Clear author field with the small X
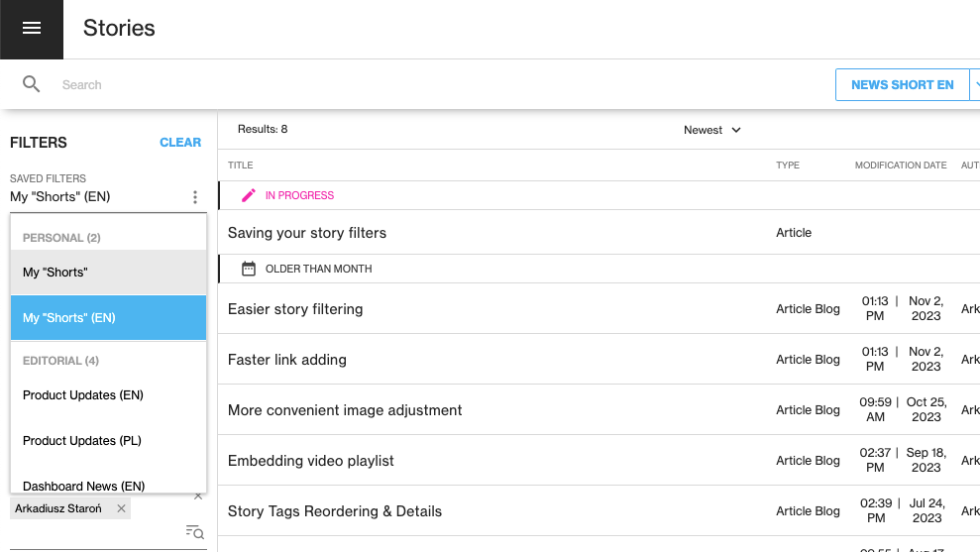The image size is (980, 552). tap(198, 497)
